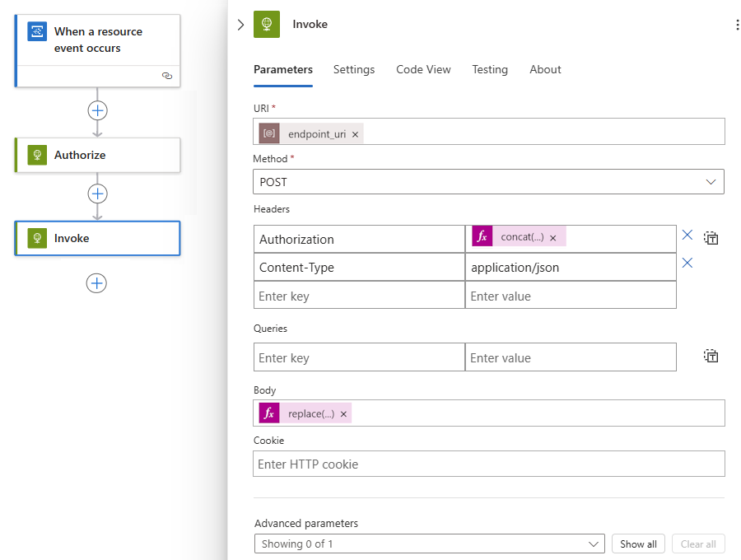Open the Code View tab
Viewport: 741px width, 560px height.
coord(423,69)
